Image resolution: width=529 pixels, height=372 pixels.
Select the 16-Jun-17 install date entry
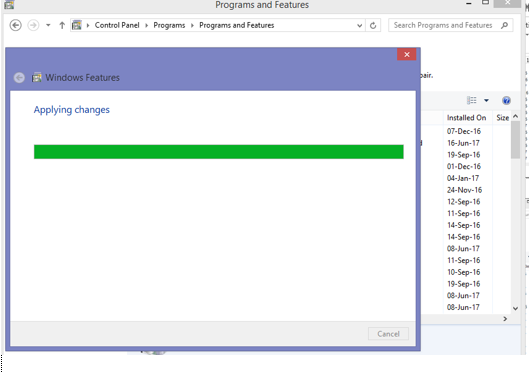(x=463, y=143)
